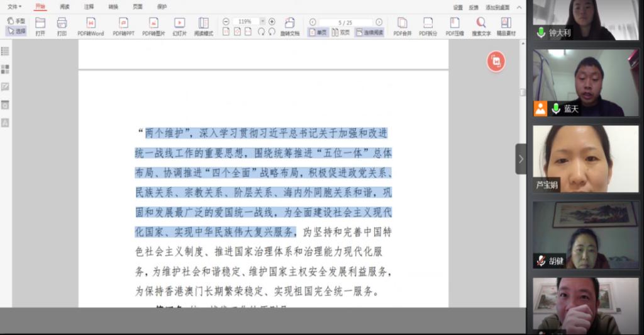The image size is (644, 335).
Task: Open the bottom left sidebar panel icon
Action: 5,123
